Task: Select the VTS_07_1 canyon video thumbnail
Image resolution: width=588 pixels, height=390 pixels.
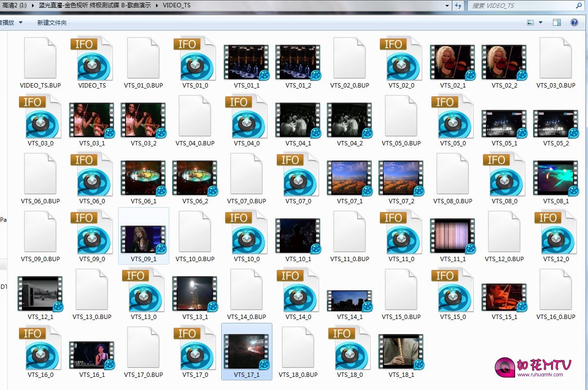Action: tap(349, 177)
